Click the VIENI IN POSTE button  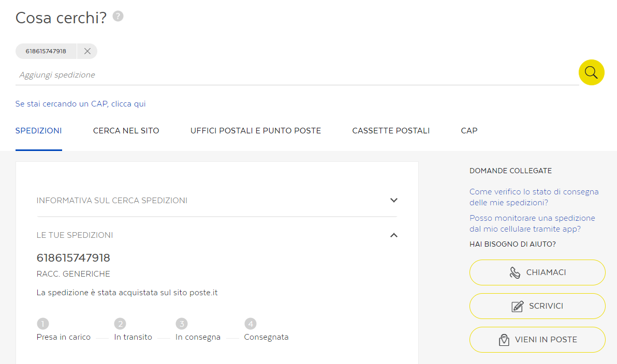point(537,340)
